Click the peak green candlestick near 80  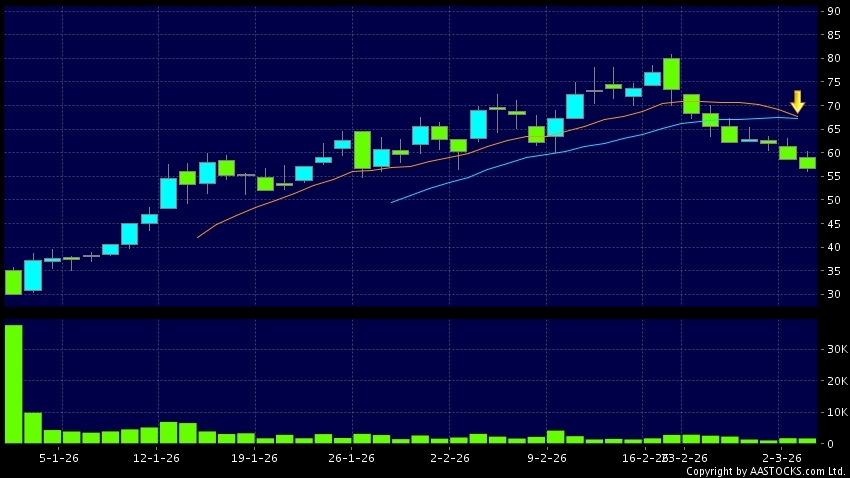(671, 74)
